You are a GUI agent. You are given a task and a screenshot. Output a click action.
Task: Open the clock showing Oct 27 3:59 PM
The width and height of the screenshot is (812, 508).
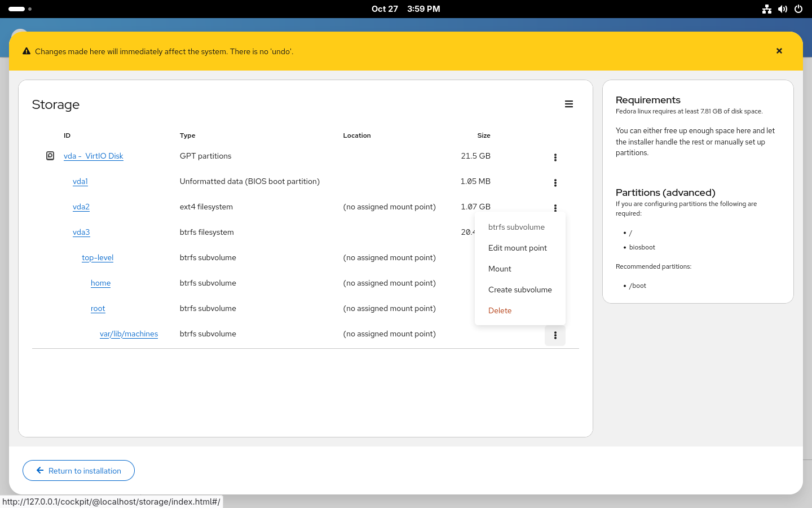click(406, 9)
